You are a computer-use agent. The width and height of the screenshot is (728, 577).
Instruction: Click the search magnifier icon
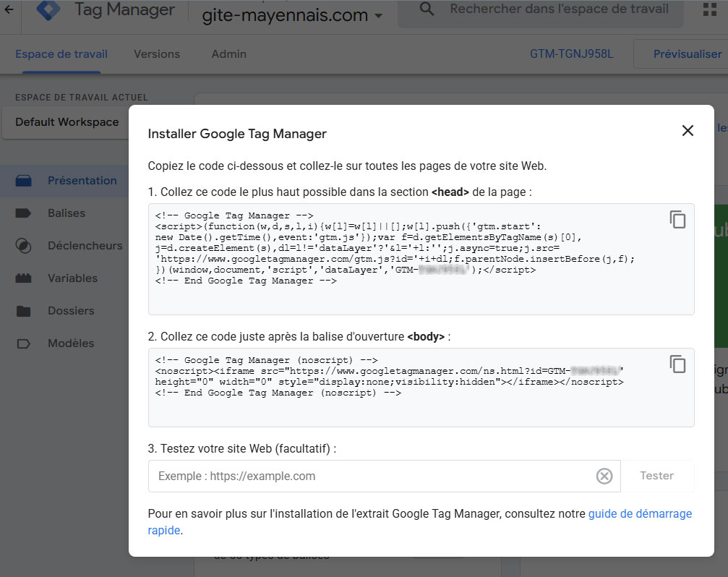pyautogui.click(x=427, y=9)
